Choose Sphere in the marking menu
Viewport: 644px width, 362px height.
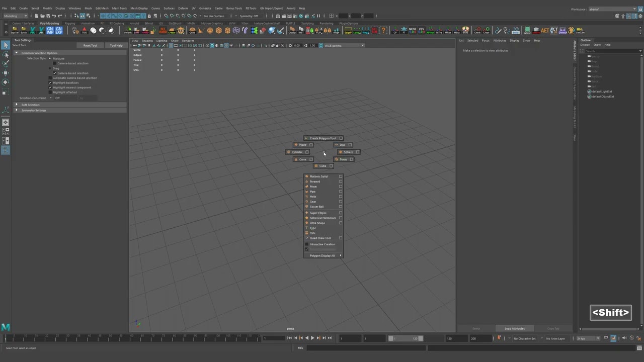coord(348,152)
